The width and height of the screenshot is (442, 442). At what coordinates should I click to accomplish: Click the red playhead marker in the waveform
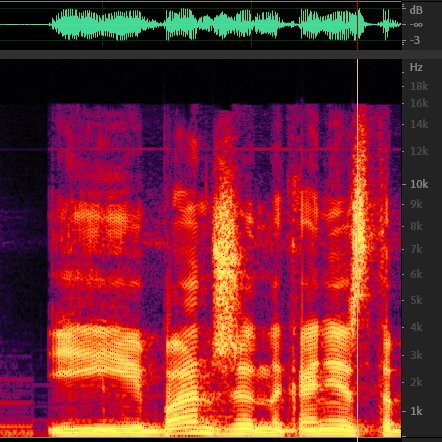point(357,25)
